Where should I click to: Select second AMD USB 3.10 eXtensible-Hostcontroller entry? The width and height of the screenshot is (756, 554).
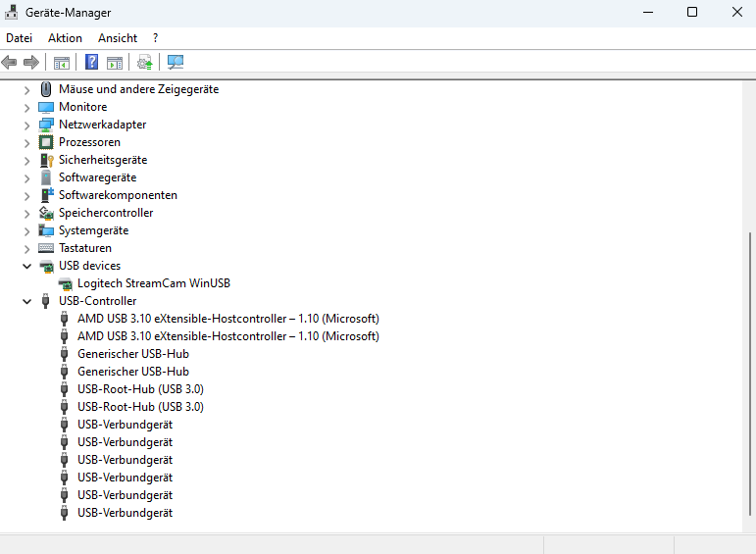click(228, 336)
